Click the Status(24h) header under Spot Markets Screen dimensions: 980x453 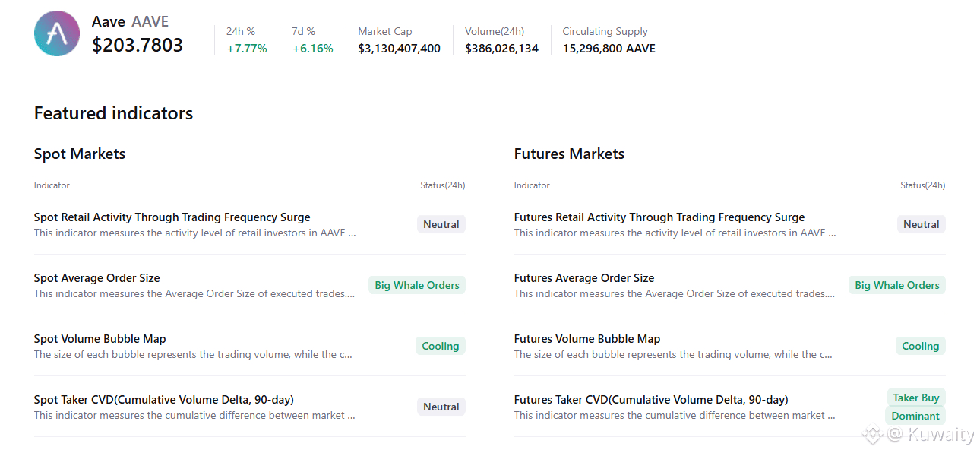point(442,185)
